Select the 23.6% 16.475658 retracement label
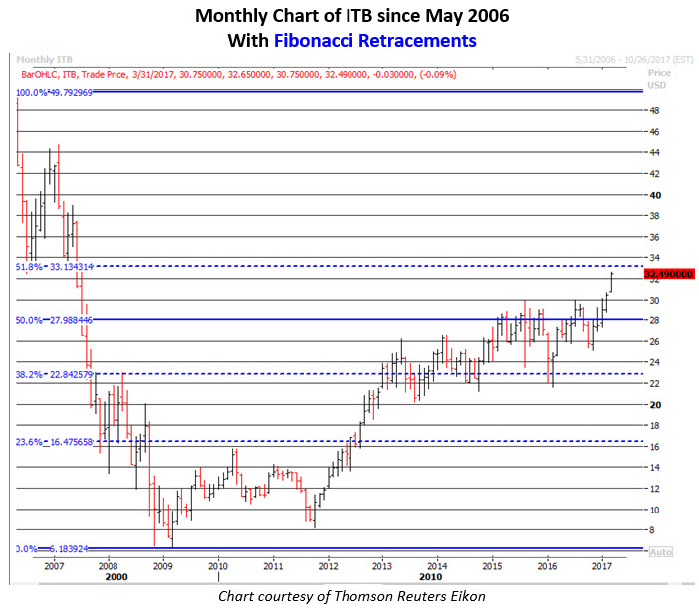 coord(54,442)
